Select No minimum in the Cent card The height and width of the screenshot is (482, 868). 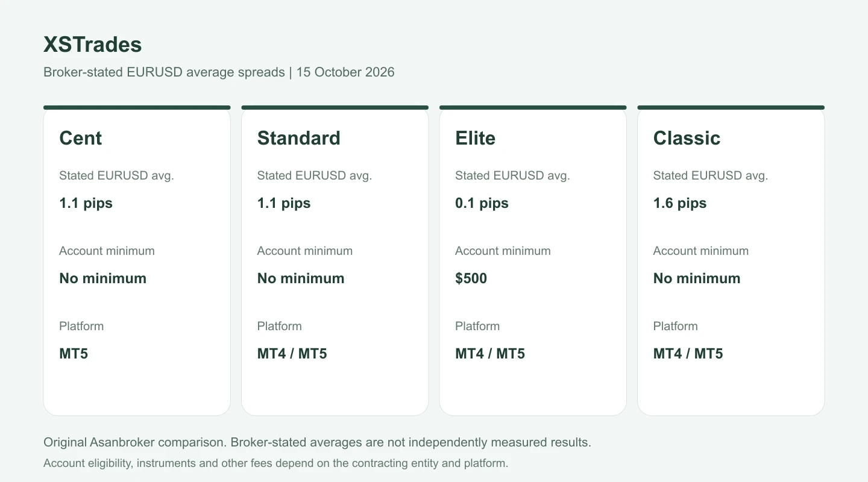pyautogui.click(x=103, y=278)
